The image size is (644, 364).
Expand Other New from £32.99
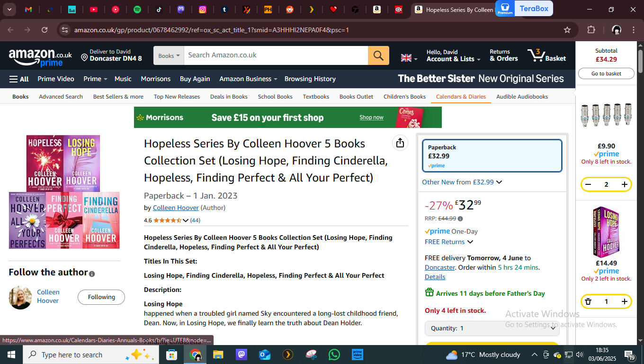pyautogui.click(x=462, y=182)
